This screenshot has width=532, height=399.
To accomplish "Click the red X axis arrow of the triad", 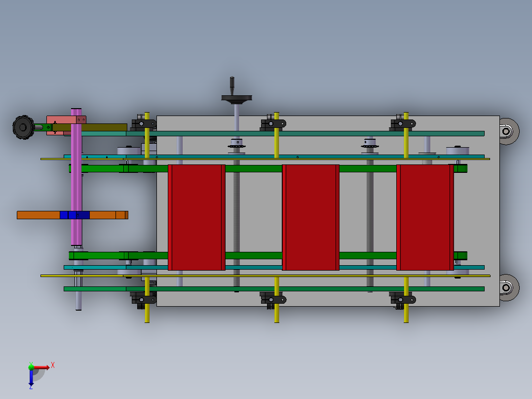I will coord(41,367).
